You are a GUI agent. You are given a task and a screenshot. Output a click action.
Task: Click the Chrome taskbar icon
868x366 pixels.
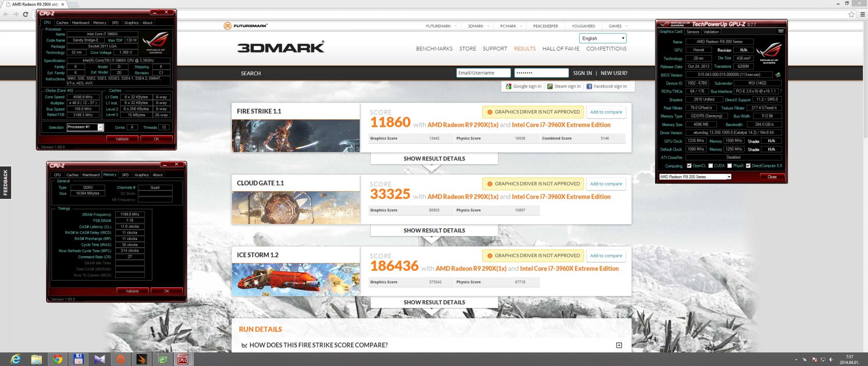[57, 359]
